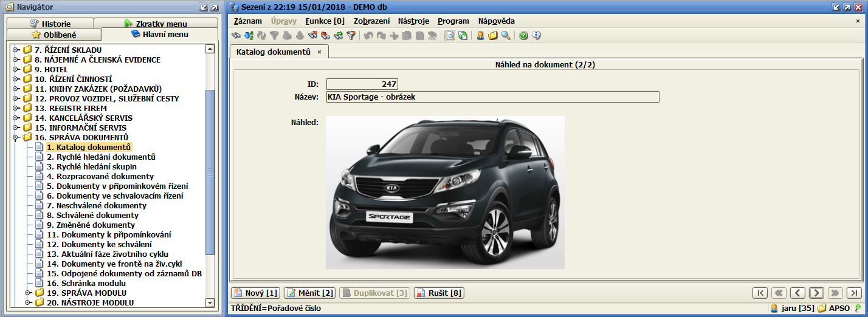
Task: Click the blue info bubble icon
Action: (x=536, y=35)
